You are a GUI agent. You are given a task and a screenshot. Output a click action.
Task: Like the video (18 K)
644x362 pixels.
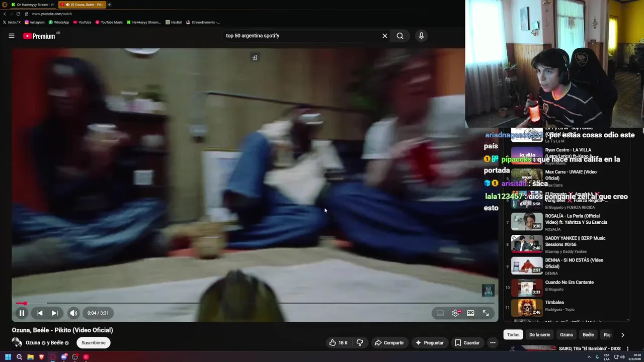pos(338,342)
